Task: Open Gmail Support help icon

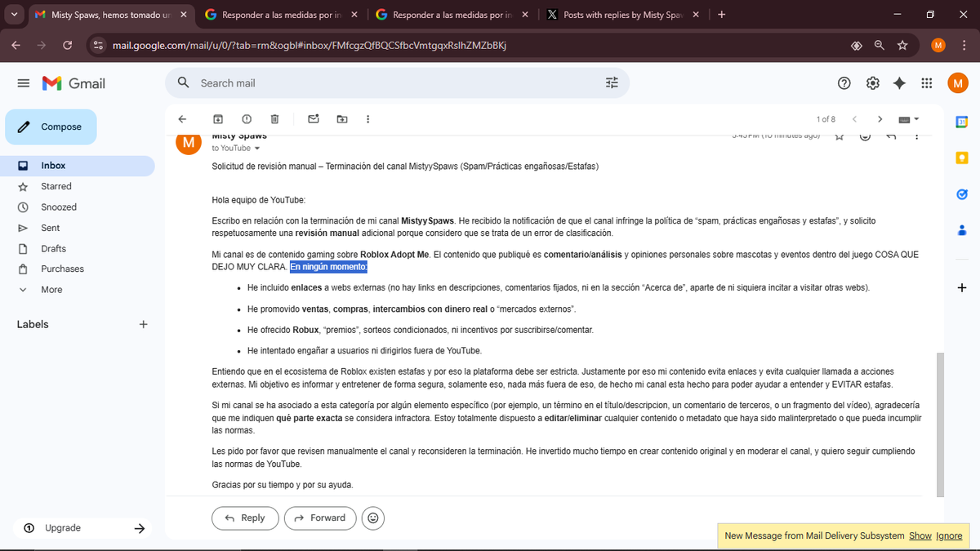Action: (x=845, y=83)
